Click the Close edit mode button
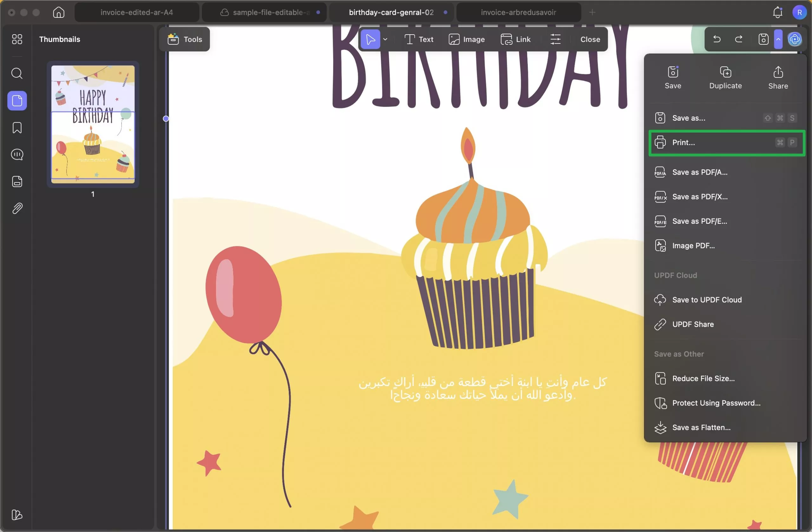The width and height of the screenshot is (812, 532). tap(590, 39)
